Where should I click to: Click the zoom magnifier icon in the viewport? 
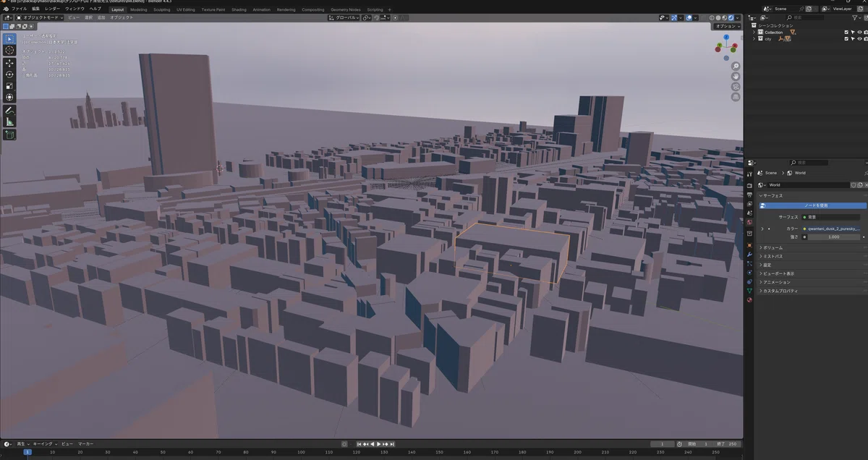point(736,67)
